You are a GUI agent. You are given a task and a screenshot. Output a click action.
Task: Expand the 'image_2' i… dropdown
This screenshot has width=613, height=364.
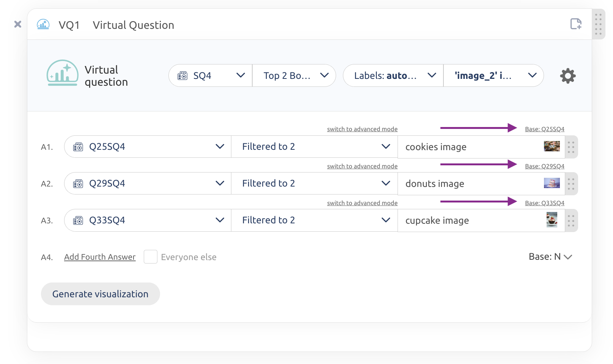click(x=494, y=75)
